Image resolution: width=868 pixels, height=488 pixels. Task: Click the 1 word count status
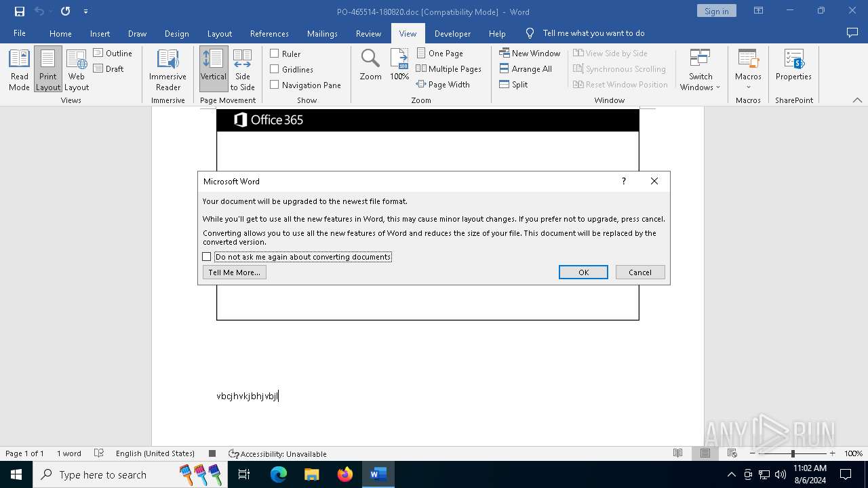tap(68, 453)
